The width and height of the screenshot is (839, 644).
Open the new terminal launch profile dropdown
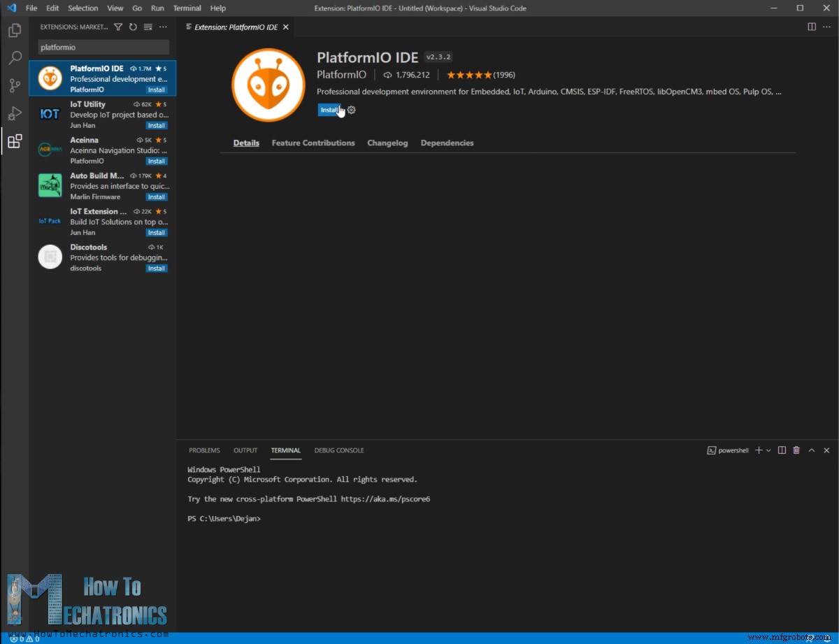coord(768,450)
